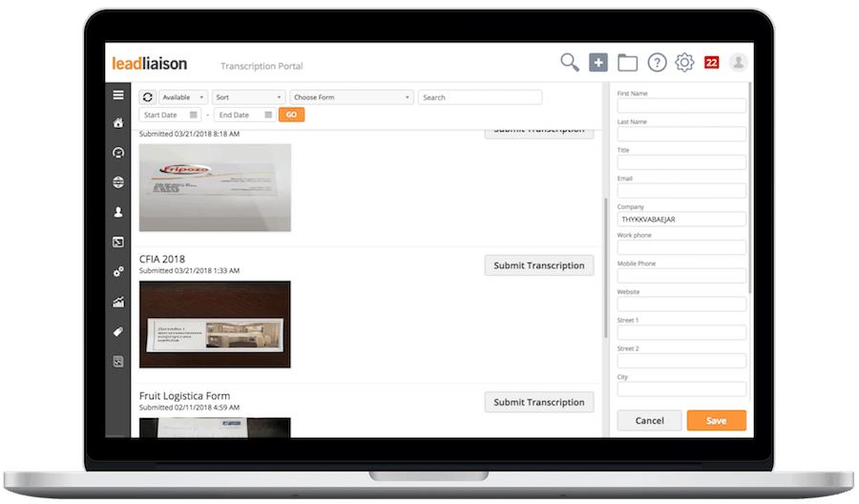Open the CFIA 2018 business card thumbnail

[215, 325]
